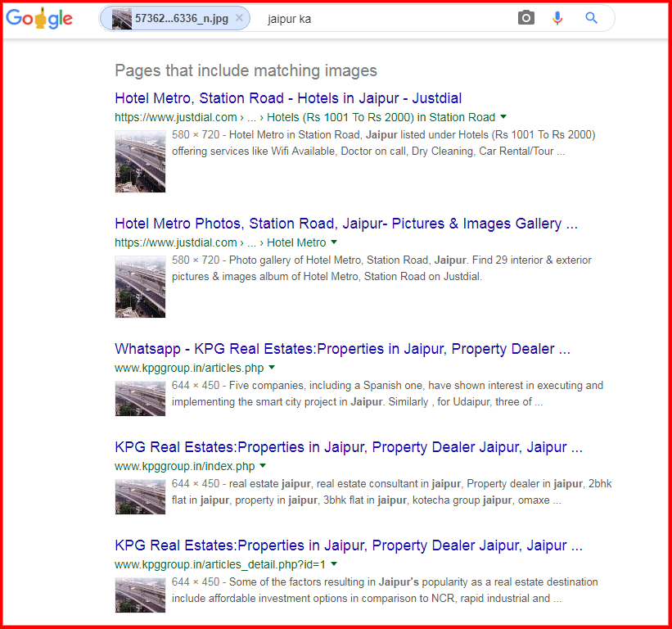Image resolution: width=672 pixels, height=629 pixels.
Task: Click snippet 'Five companies, including a Spanish one'
Action: (x=387, y=393)
